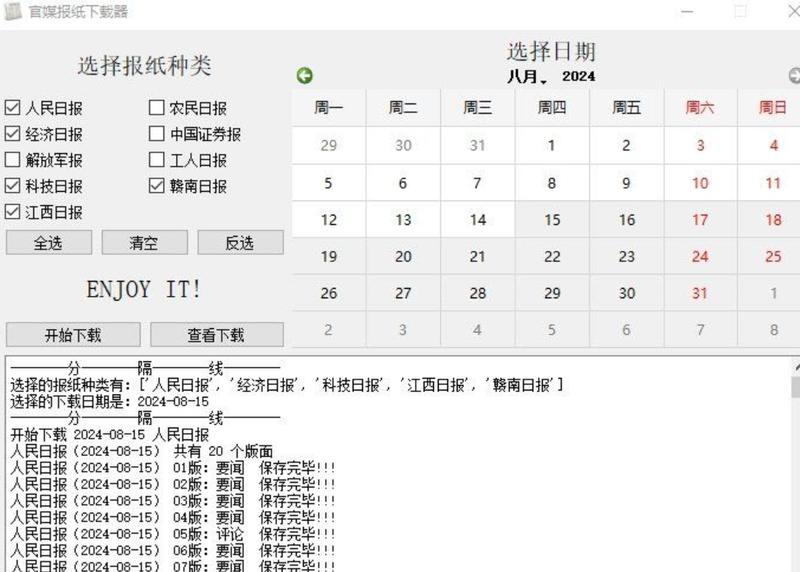Image resolution: width=800 pixels, height=572 pixels.
Task: Click scrollbar up arrow in log panel
Action: pyautogui.click(x=796, y=366)
